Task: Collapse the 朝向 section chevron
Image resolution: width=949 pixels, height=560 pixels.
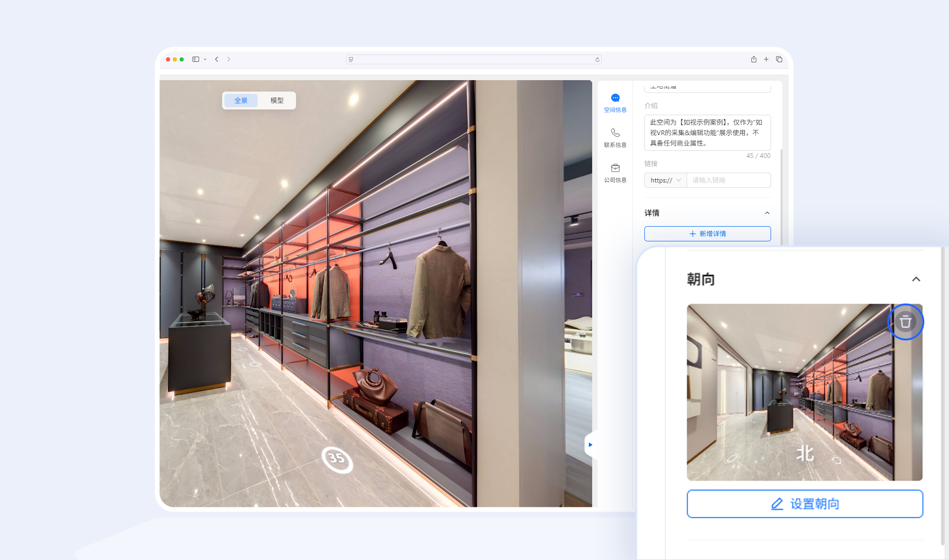Action: pos(916,279)
